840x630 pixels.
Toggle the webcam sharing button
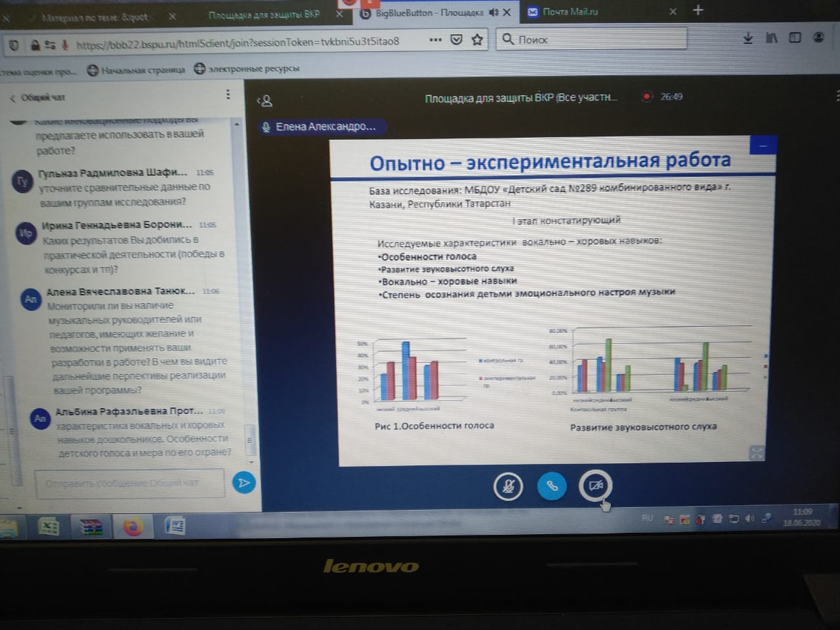click(595, 486)
